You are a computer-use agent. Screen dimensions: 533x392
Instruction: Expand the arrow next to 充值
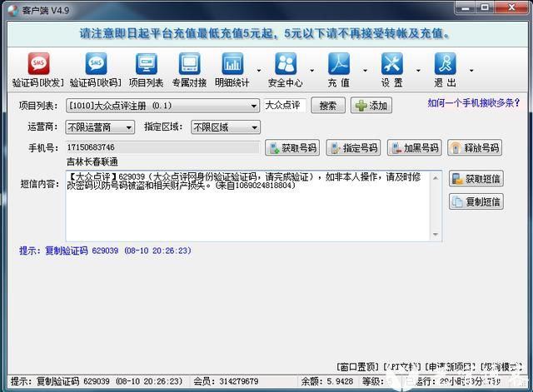click(365, 71)
